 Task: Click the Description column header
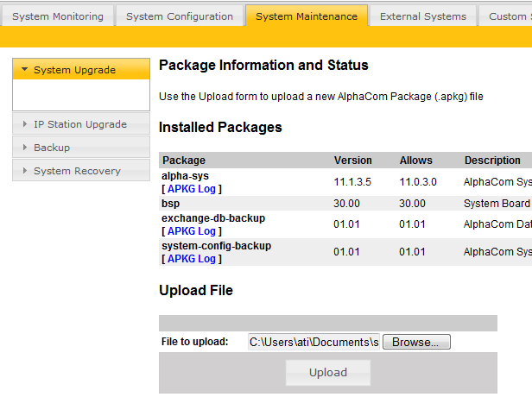(x=492, y=161)
